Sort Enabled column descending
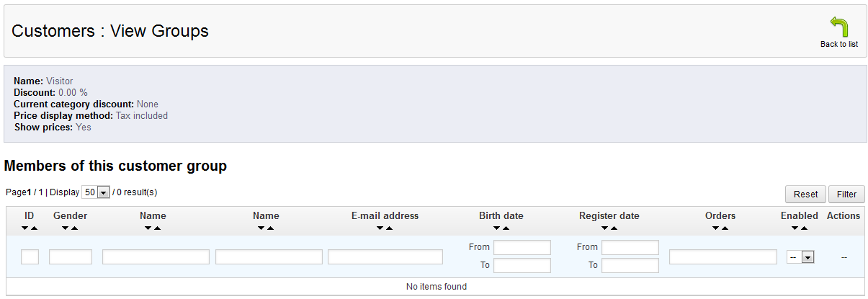This screenshot has height=299, width=868. pos(795,228)
